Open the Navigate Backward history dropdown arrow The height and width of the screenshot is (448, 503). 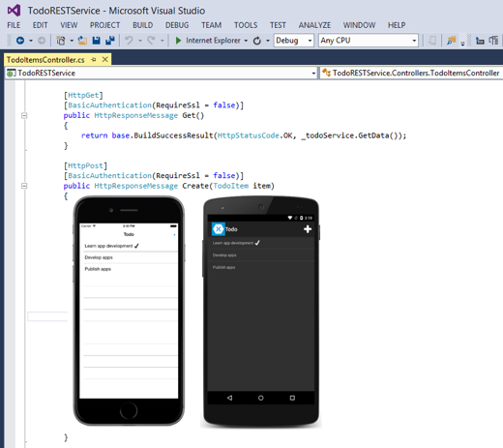tap(31, 41)
